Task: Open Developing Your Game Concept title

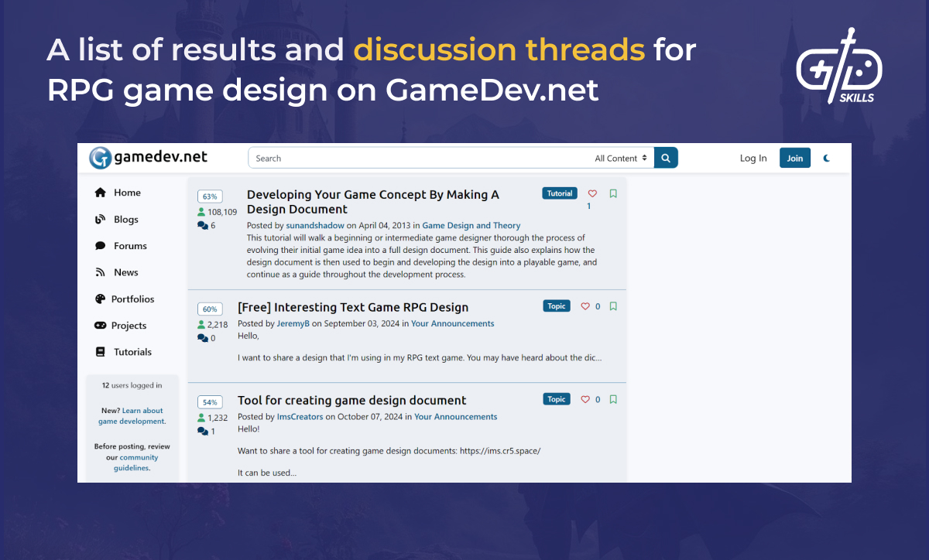Action: pos(373,202)
